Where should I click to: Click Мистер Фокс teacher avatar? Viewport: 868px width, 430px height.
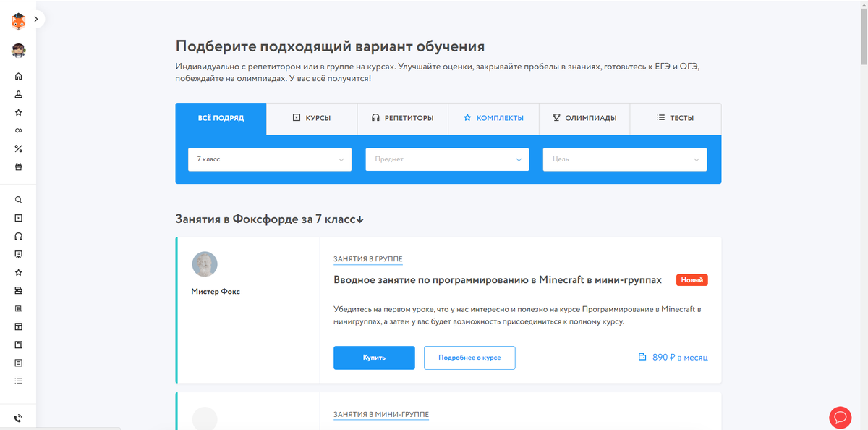205,264
